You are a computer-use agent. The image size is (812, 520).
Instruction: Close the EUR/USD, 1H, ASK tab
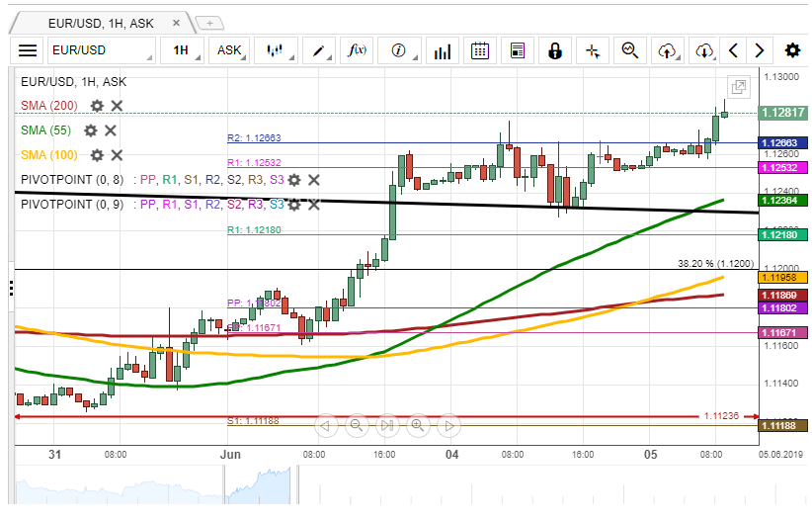click(x=176, y=23)
